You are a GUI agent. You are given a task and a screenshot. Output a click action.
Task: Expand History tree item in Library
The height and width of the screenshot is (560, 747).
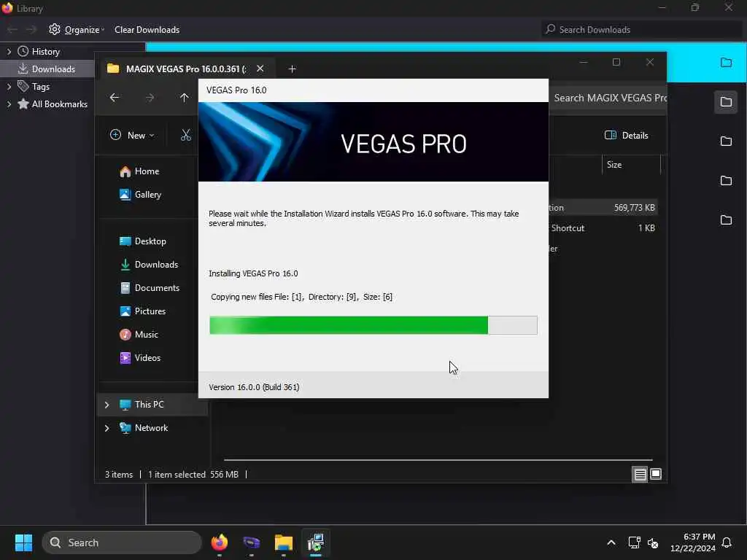(x=9, y=52)
